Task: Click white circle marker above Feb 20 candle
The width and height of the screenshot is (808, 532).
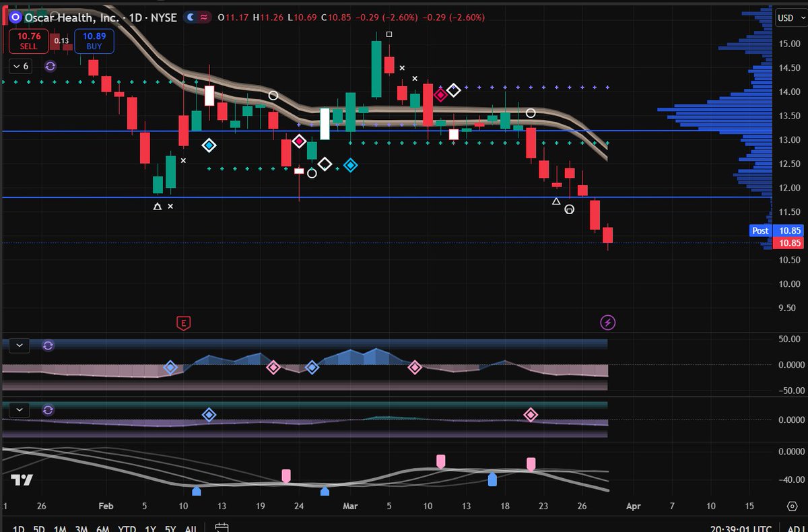Action: (x=273, y=96)
